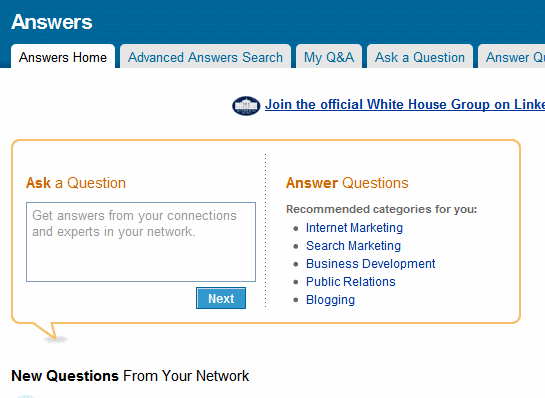
Task: Open the Internet Marketing category
Action: coord(354,228)
